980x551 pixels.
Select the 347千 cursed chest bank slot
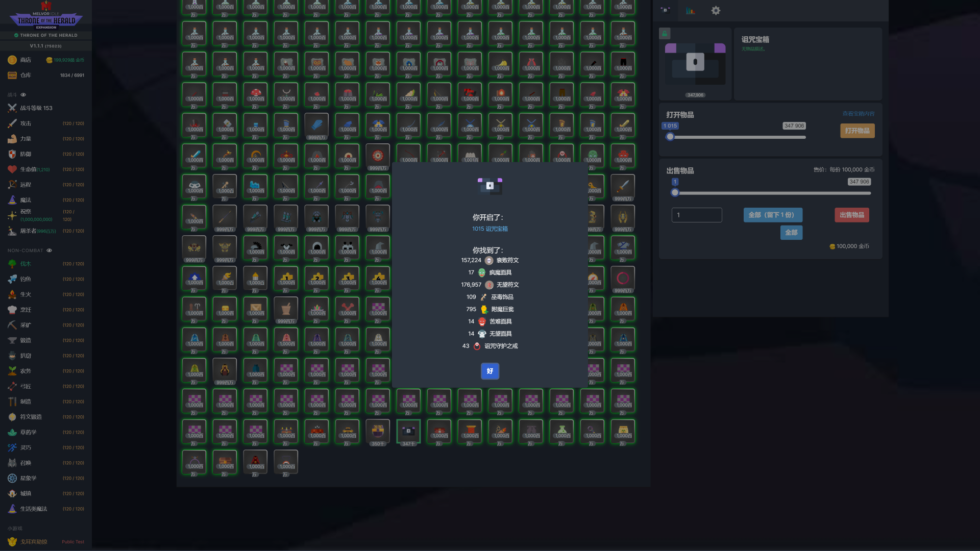click(408, 432)
